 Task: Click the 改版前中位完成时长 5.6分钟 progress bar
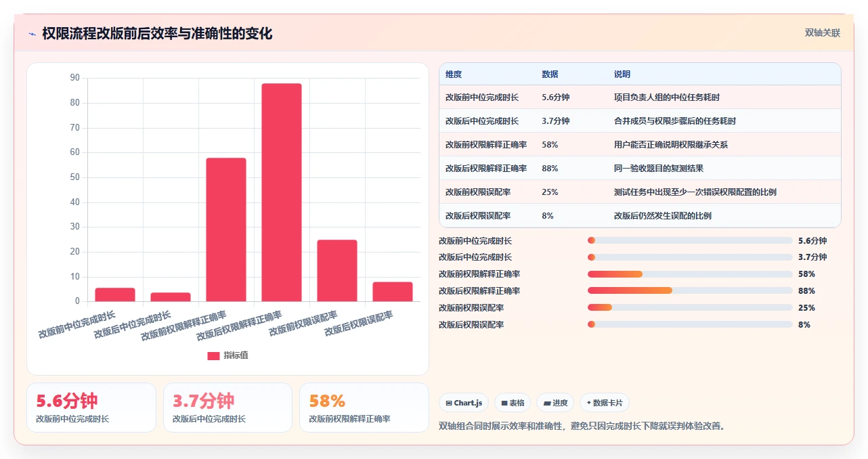tap(690, 240)
